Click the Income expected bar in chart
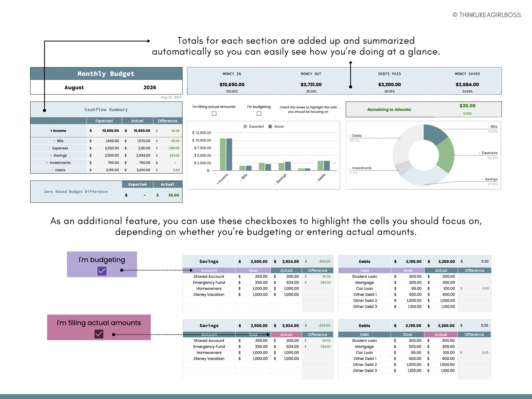 (223, 154)
